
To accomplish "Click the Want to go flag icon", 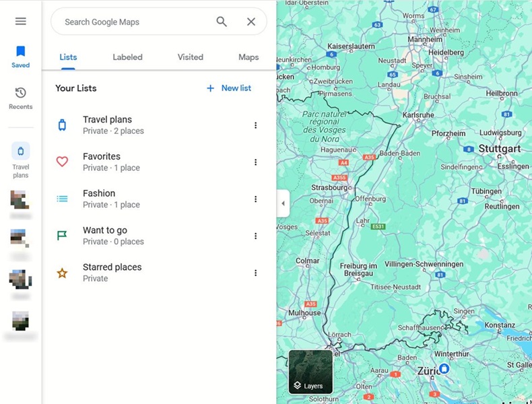I will pyautogui.click(x=62, y=236).
